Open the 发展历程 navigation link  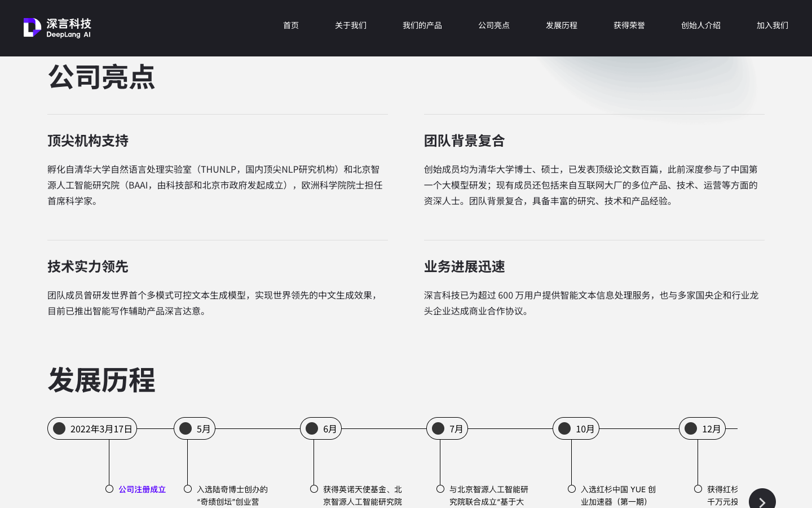[561, 25]
